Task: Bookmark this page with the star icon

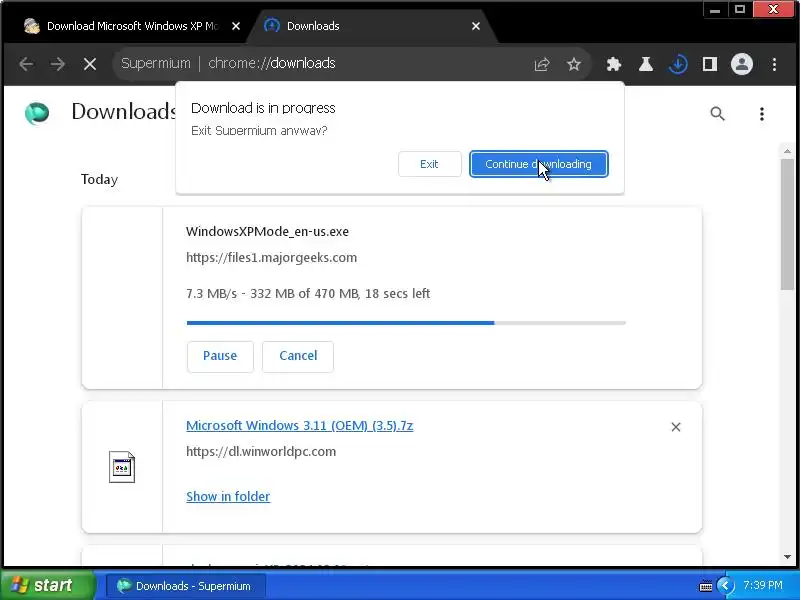Action: [574, 64]
